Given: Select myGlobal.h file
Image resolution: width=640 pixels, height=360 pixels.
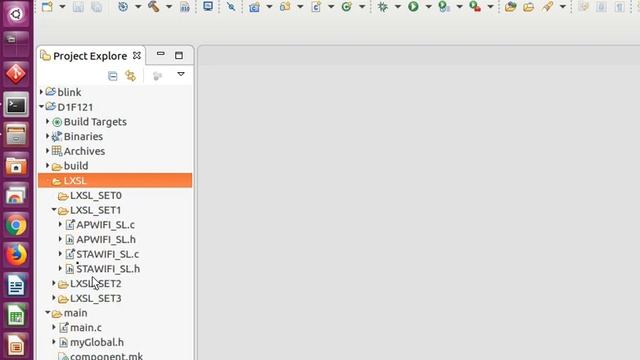Looking at the screenshot, I should 91,342.
